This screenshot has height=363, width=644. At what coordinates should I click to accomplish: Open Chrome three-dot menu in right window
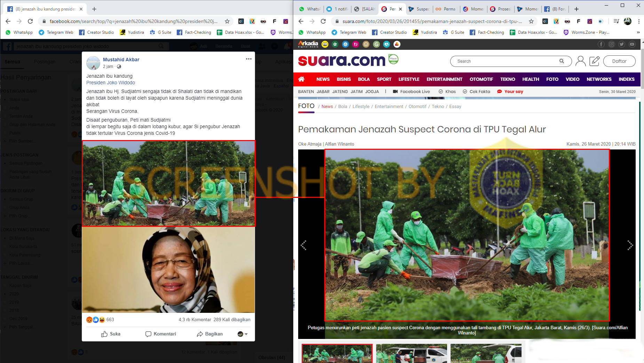point(639,21)
